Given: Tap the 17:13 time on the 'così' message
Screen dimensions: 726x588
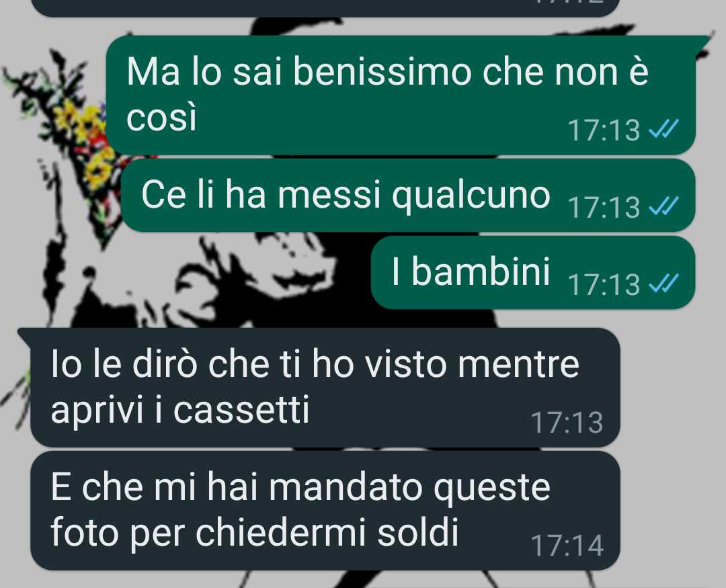Looking at the screenshot, I should (603, 130).
